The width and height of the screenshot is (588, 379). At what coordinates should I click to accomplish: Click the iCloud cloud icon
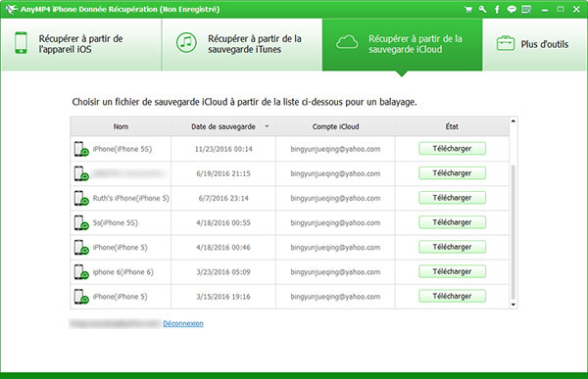pyautogui.click(x=347, y=42)
